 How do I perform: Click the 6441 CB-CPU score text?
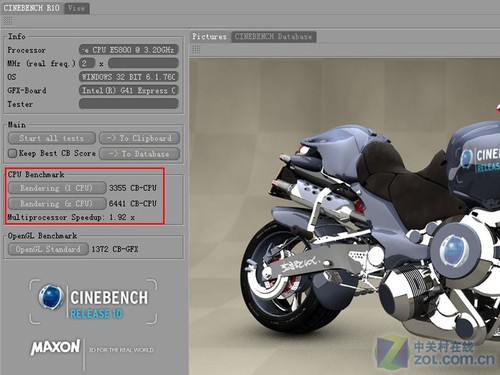133,203
